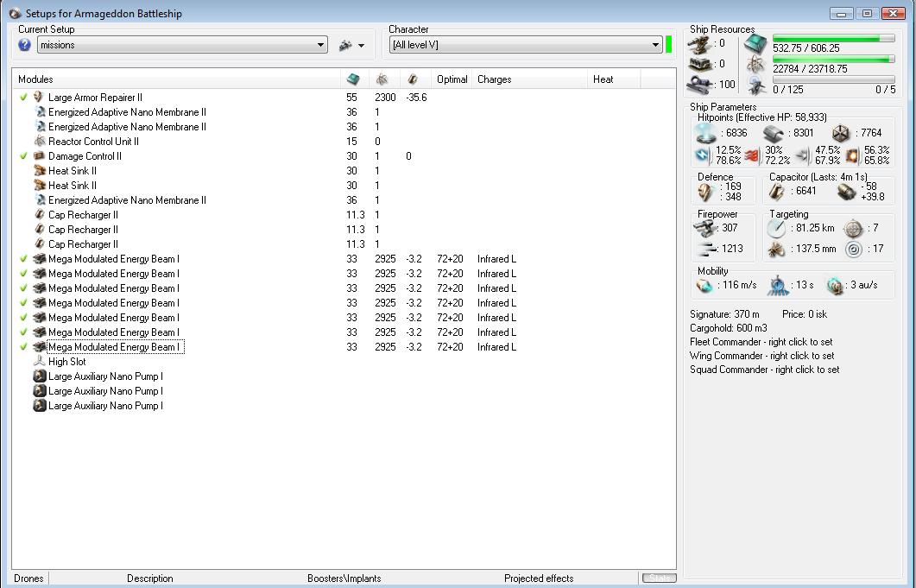This screenshot has width=916, height=588.
Task: Click the Reactor Control Unit II icon
Action: click(x=39, y=141)
